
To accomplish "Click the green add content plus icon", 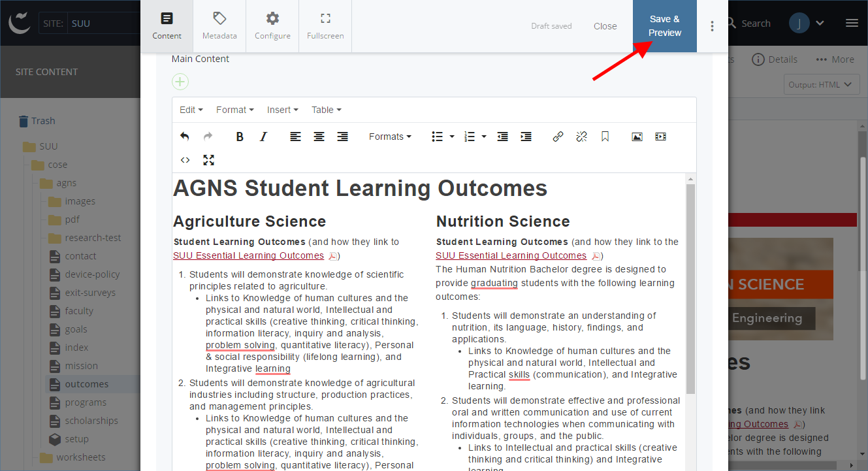I will [x=180, y=82].
